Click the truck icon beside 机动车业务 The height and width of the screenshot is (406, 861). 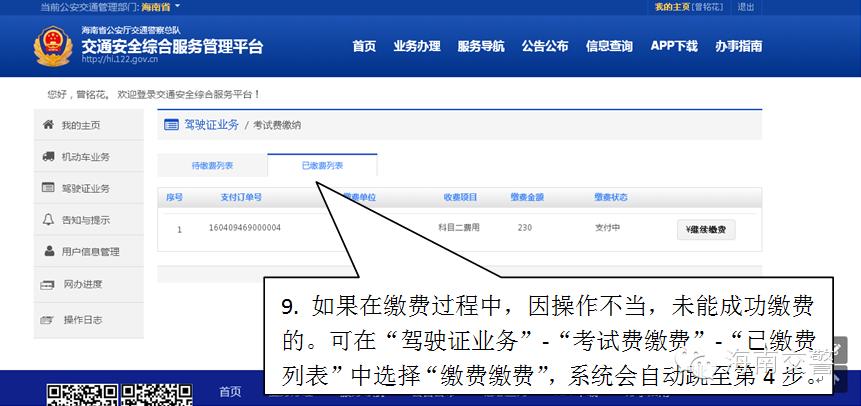[48, 157]
